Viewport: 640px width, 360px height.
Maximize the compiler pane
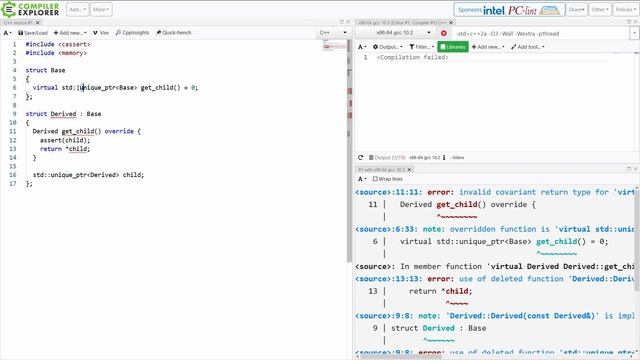(x=629, y=22)
